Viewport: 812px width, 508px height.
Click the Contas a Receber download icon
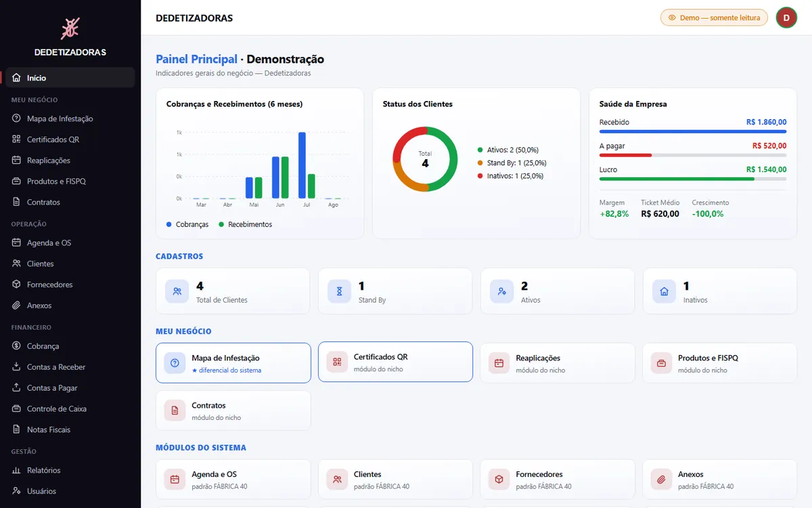(16, 367)
